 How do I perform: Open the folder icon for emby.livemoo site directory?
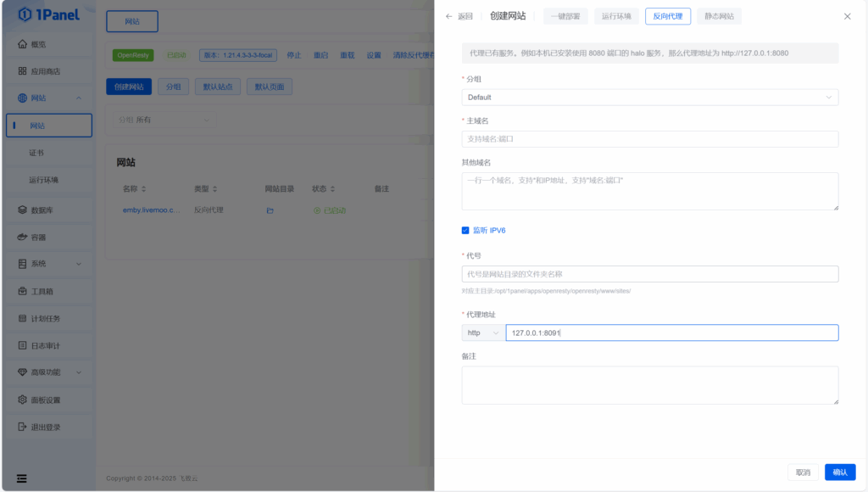pos(270,210)
